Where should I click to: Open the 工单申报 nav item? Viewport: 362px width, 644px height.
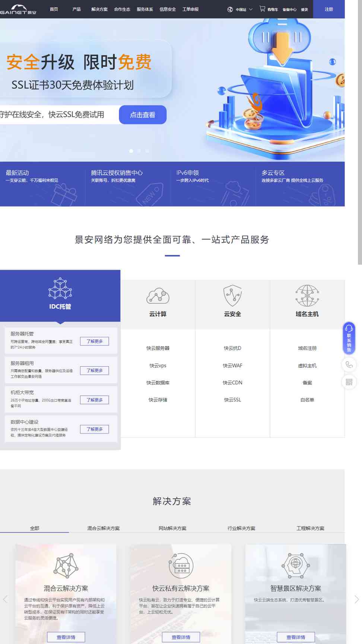(190, 9)
